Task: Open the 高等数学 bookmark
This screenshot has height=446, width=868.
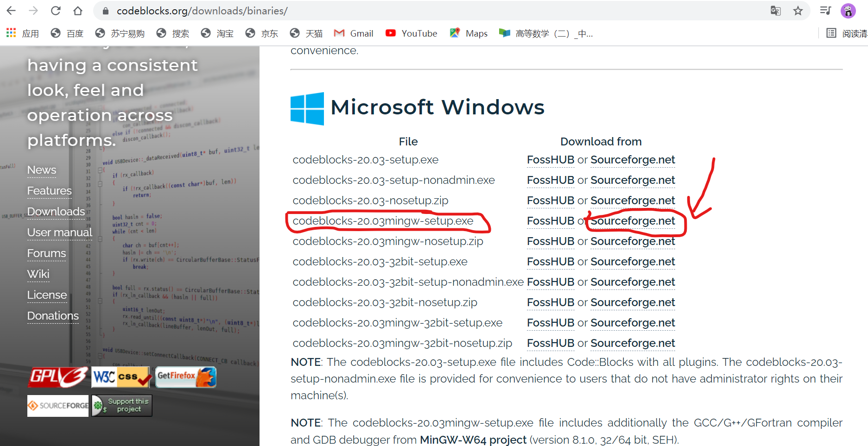Action: click(x=546, y=33)
